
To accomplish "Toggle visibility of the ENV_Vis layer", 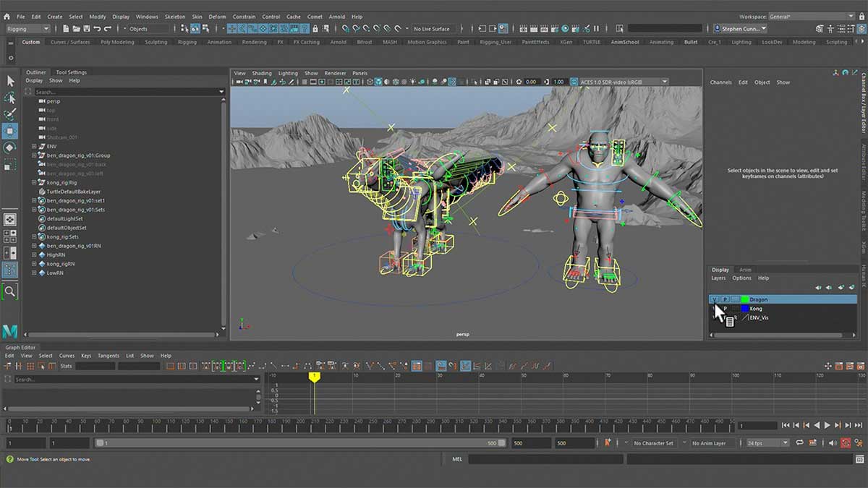I will click(715, 317).
